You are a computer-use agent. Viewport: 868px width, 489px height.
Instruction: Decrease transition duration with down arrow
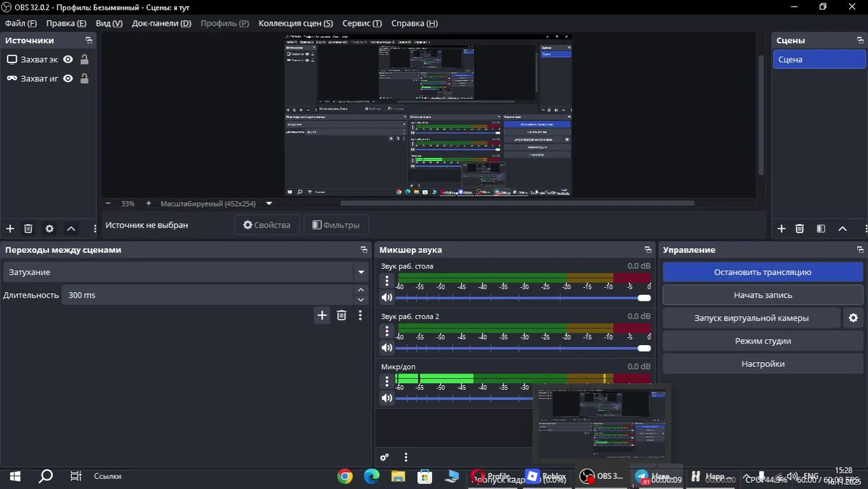(x=361, y=300)
